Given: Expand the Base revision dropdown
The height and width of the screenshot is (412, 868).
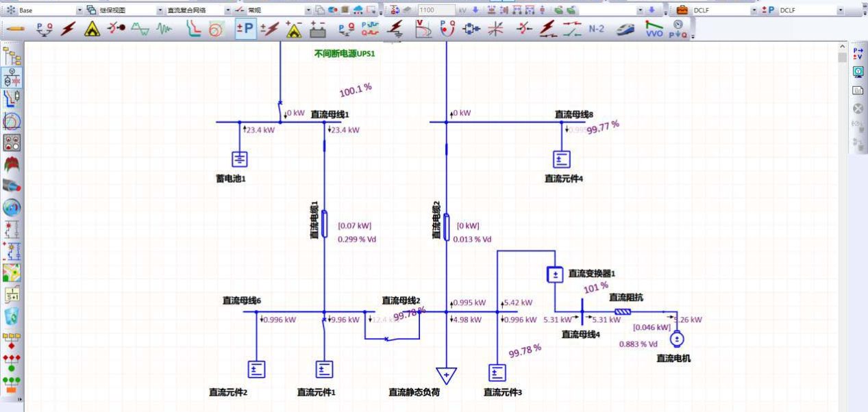Looking at the screenshot, I should (x=79, y=10).
